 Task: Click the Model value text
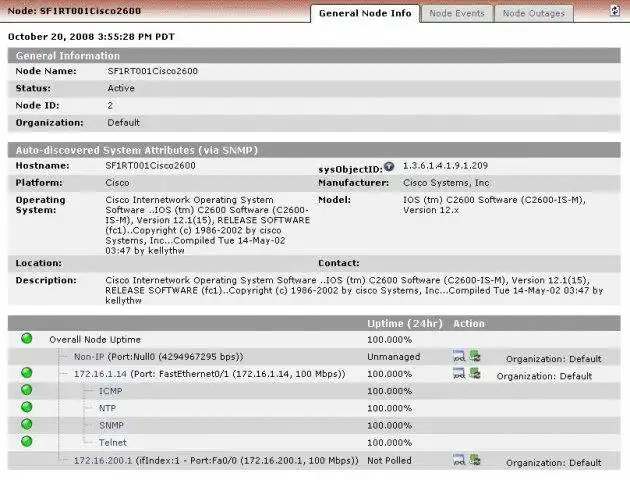pos(494,205)
